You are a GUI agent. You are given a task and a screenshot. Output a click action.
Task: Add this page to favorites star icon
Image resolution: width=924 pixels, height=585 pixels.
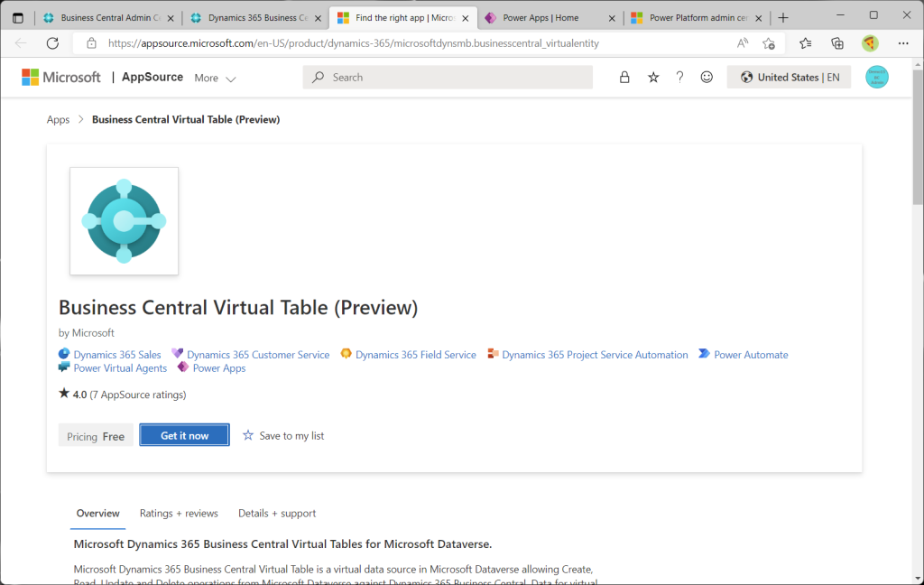769,43
